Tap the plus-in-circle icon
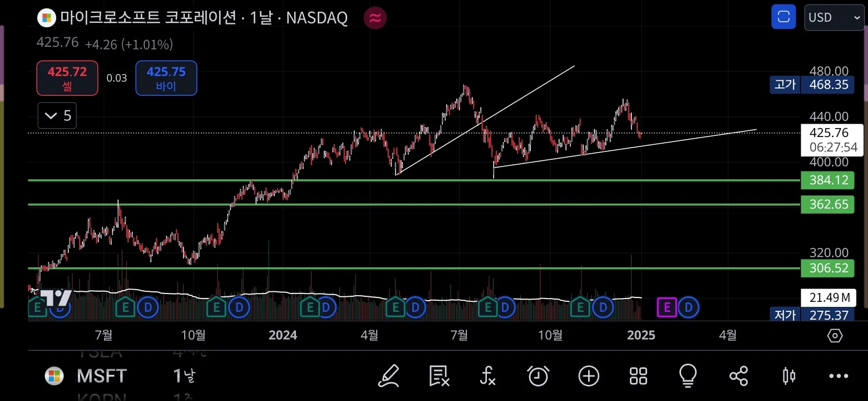The image size is (868, 401). click(589, 376)
